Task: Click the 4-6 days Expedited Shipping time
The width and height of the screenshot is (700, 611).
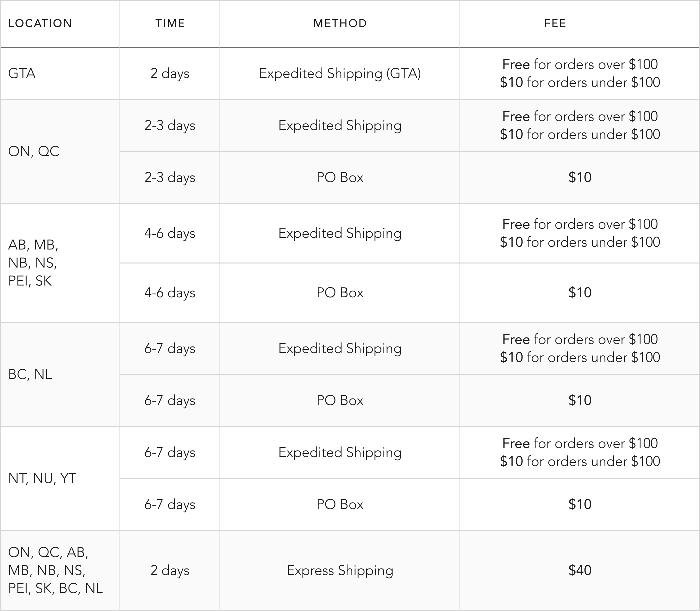Action: point(170,233)
